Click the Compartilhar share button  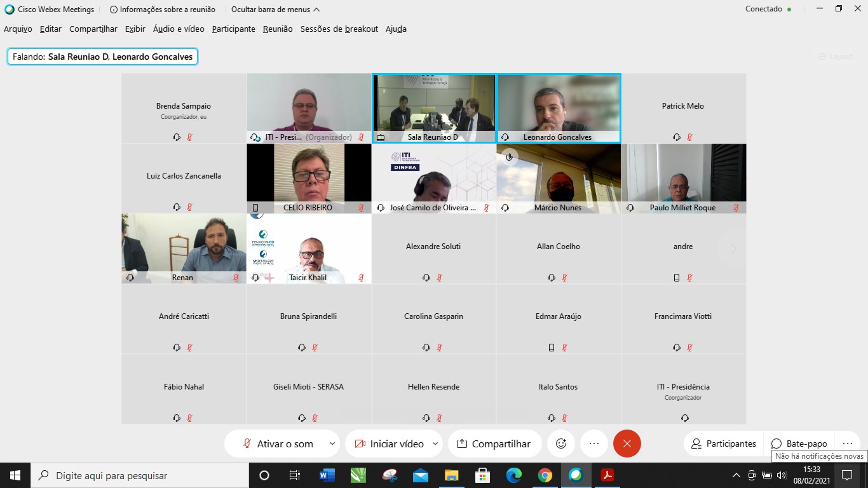pyautogui.click(x=494, y=444)
